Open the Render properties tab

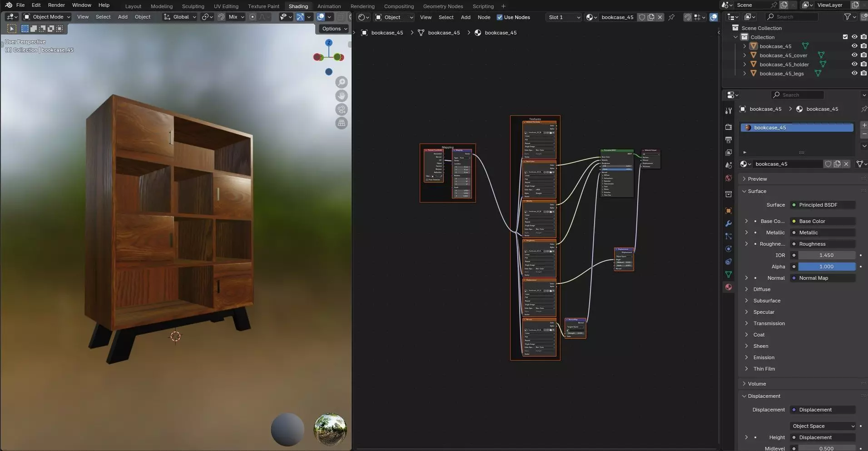[729, 127]
